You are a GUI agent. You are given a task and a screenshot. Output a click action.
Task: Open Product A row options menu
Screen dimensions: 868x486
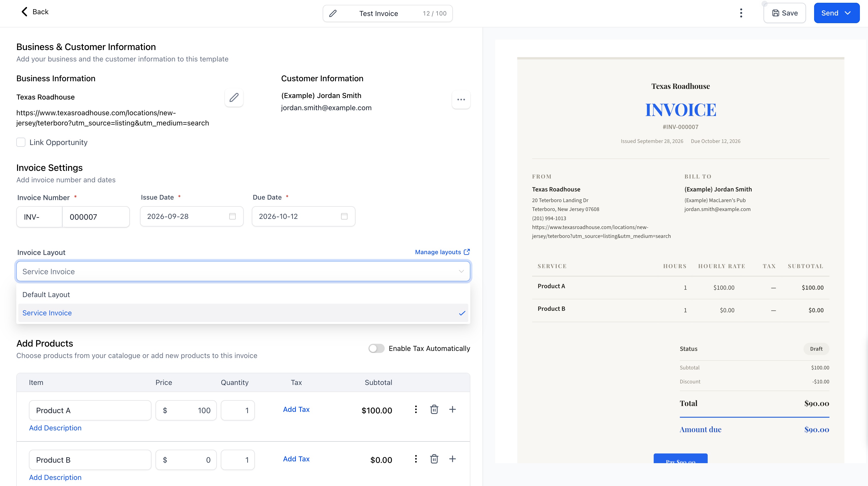[416, 409]
